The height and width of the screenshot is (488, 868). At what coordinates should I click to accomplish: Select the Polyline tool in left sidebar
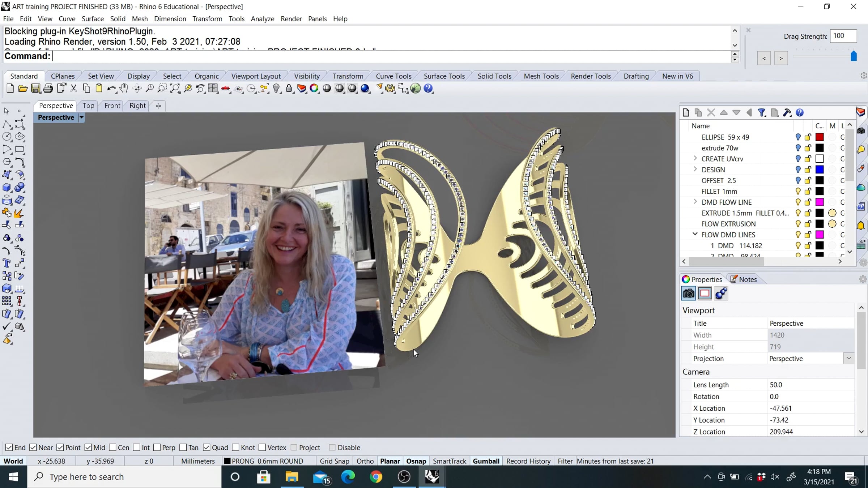[7, 124]
